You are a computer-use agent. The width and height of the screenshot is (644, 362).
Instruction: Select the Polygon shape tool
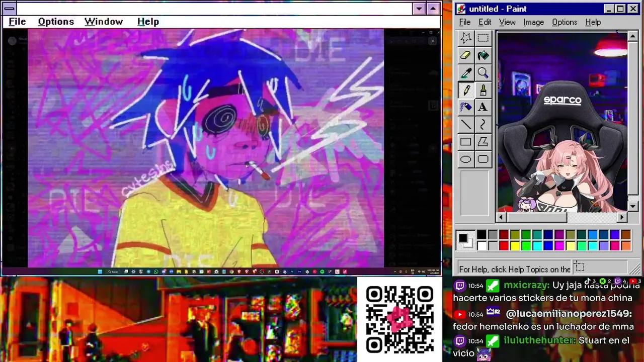tap(483, 142)
